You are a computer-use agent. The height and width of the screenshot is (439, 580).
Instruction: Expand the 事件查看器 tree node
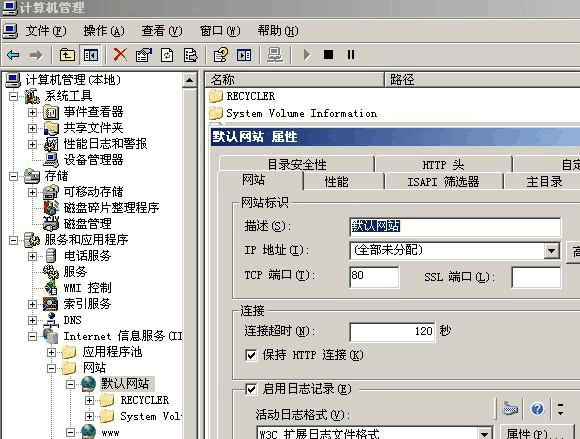(32, 112)
